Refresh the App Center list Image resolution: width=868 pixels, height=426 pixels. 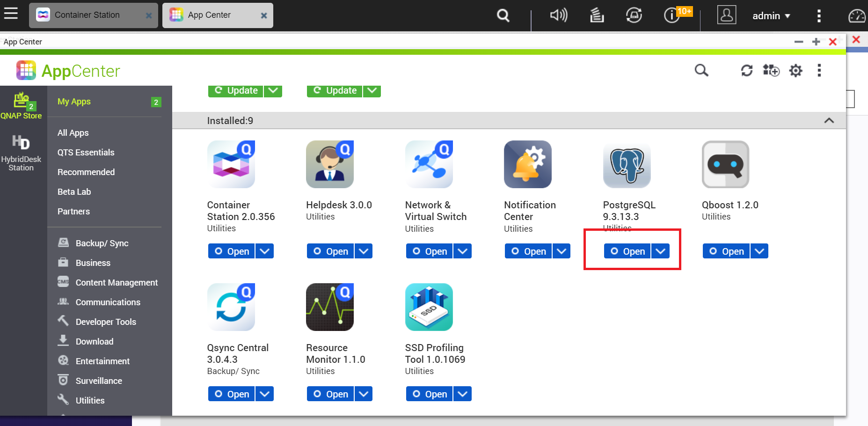coord(747,70)
